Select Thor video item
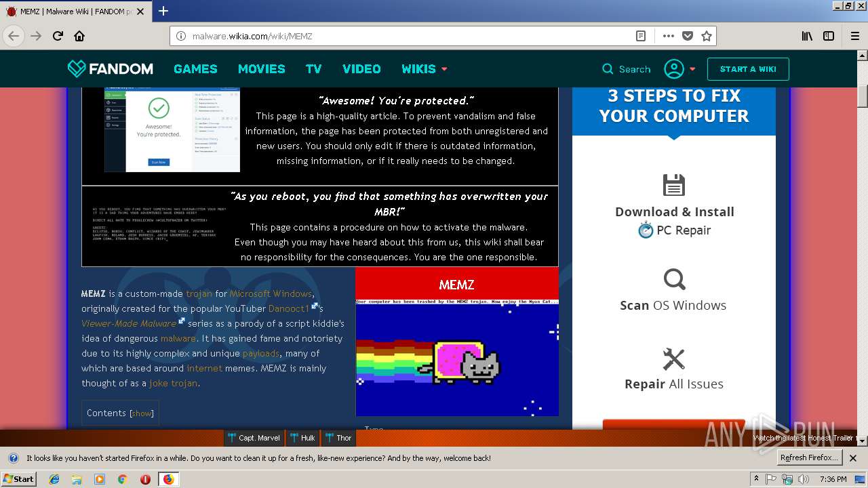Viewport: 868px width, 488px height. 338,438
